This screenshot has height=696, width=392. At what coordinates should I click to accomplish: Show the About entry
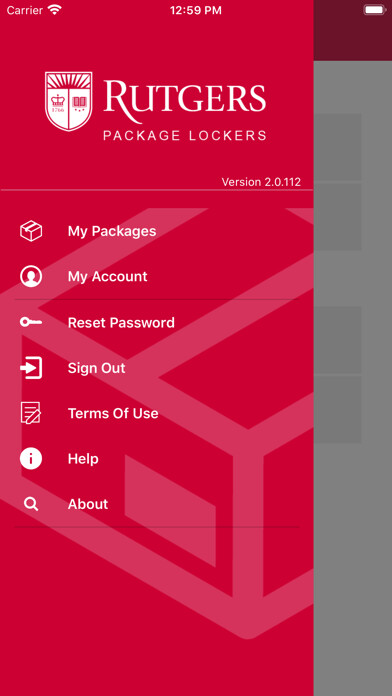[x=88, y=504]
